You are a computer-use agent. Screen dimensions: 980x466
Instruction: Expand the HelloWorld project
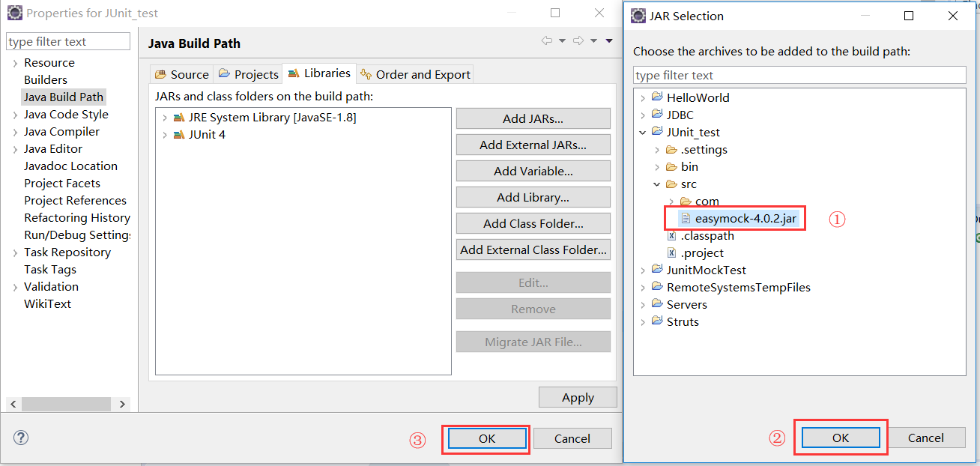[x=643, y=97]
